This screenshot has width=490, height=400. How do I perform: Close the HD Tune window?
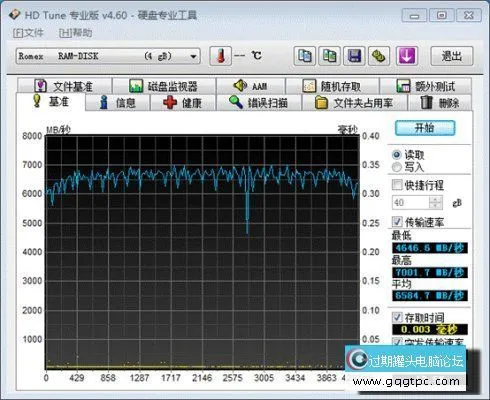pyautogui.click(x=469, y=15)
